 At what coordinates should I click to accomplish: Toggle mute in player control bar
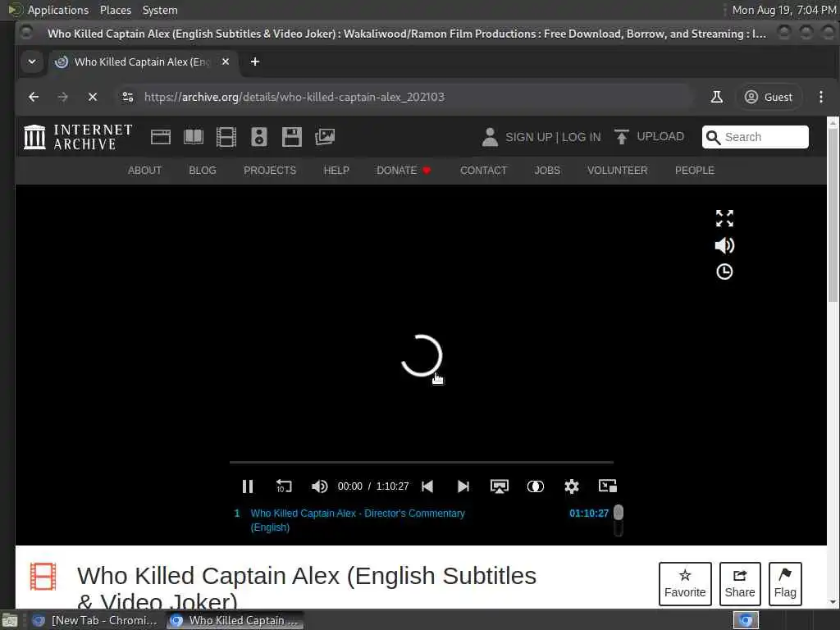point(319,486)
